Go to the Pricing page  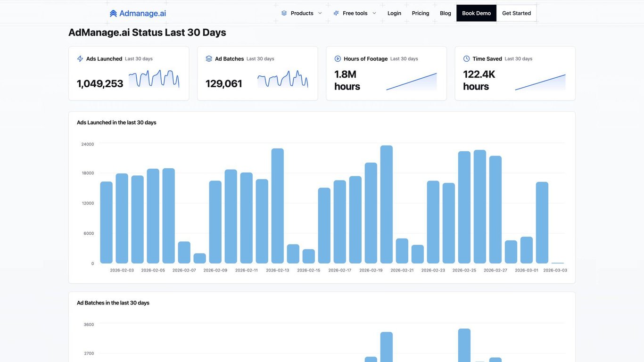pos(421,13)
